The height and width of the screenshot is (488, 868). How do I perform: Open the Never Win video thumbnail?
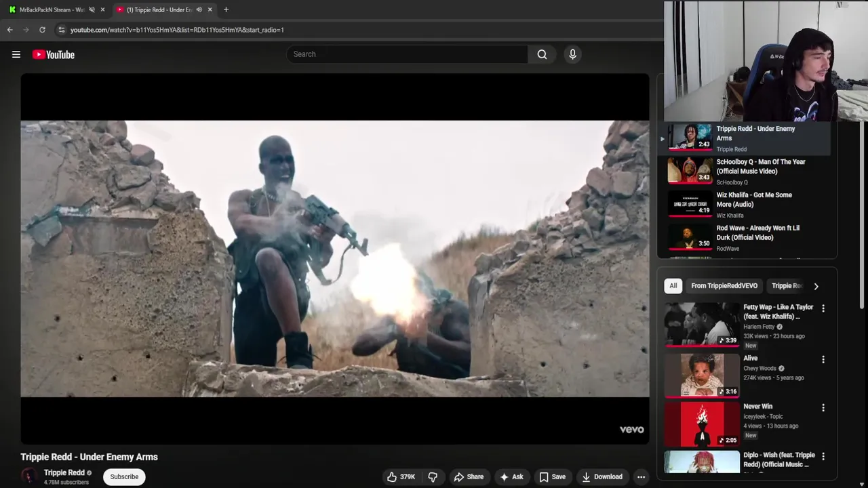coord(702,424)
